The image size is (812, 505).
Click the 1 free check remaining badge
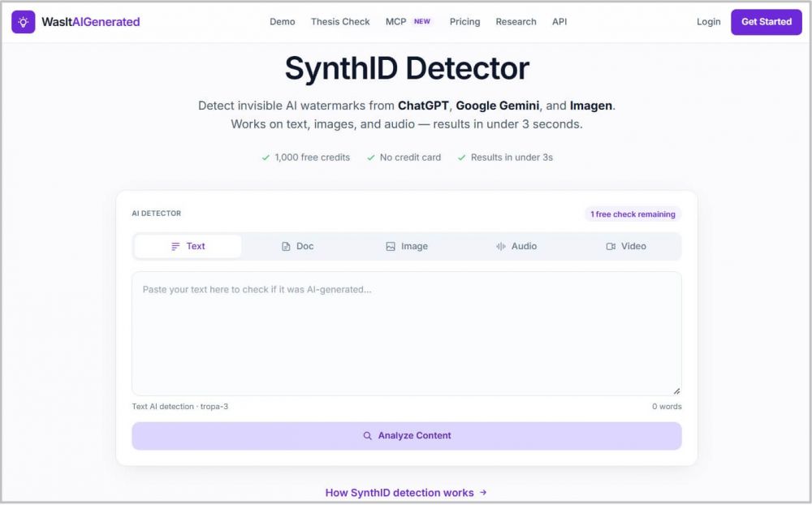(633, 214)
